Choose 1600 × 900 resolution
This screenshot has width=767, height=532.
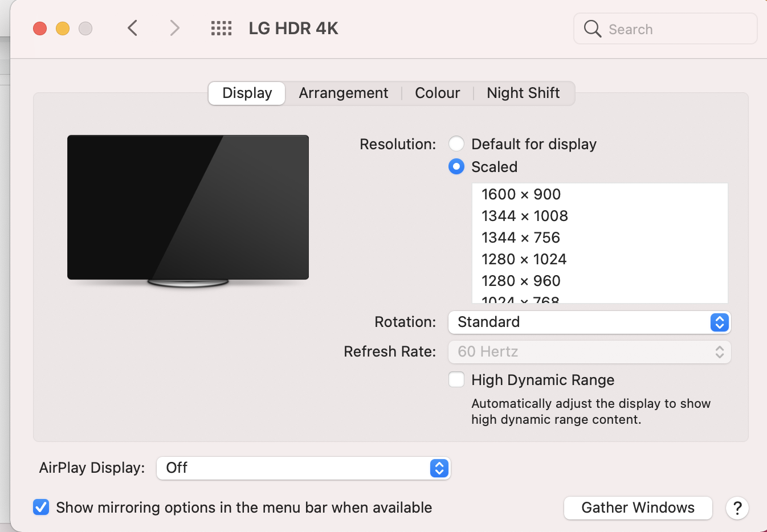pos(600,194)
